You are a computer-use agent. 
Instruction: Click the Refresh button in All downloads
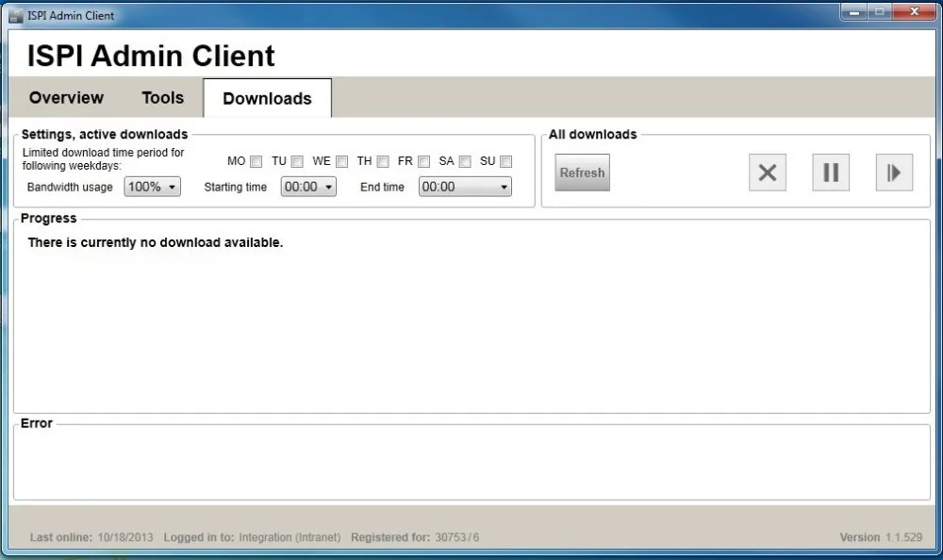[581, 173]
